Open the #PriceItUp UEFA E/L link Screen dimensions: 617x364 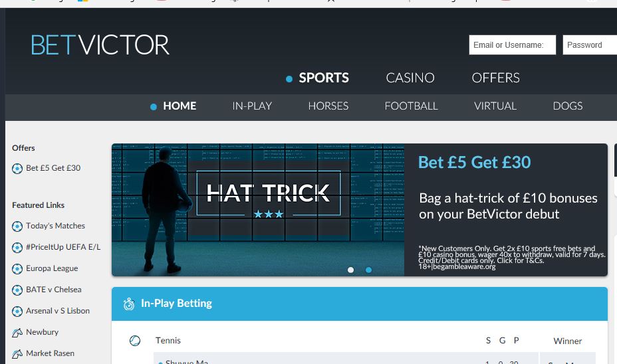tap(63, 247)
